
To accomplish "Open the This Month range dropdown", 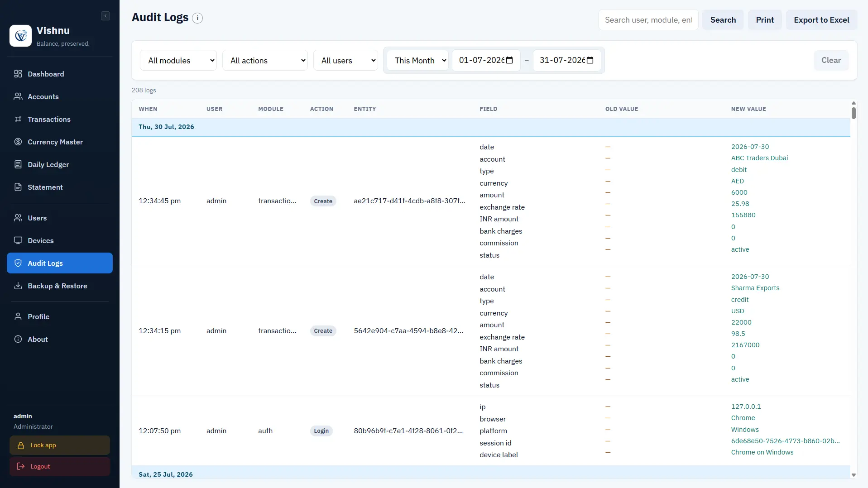I will (417, 60).
